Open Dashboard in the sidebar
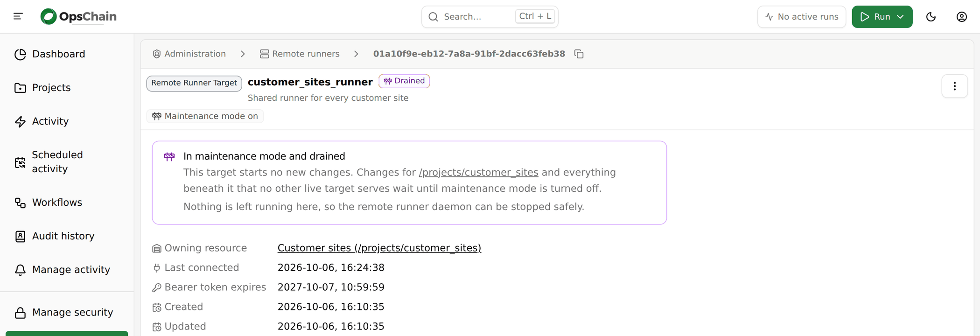 (x=67, y=54)
